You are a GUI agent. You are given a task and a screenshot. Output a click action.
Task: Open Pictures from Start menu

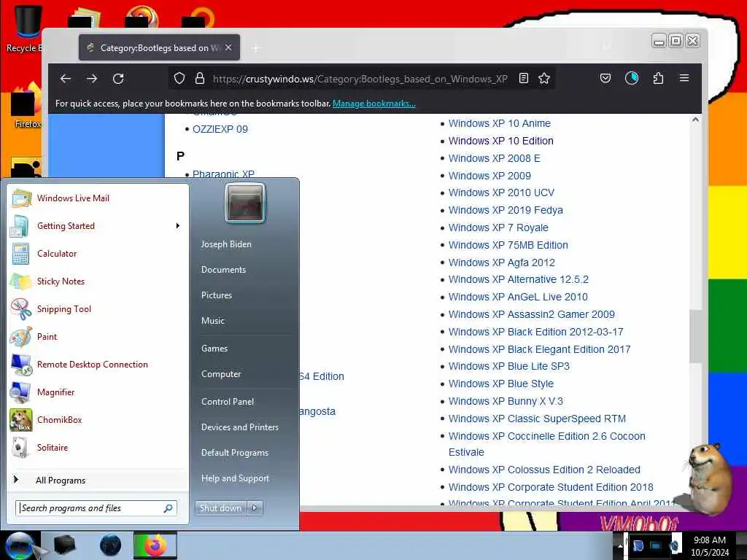coord(217,295)
